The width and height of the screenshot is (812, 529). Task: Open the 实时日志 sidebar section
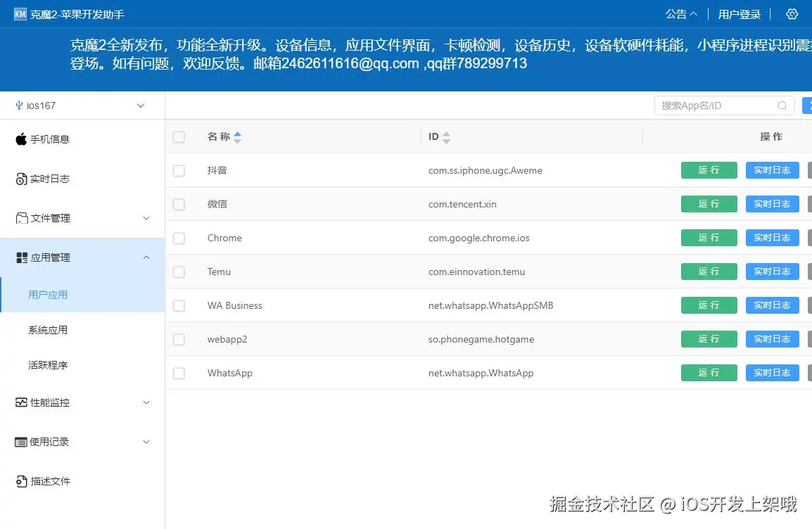(48, 179)
